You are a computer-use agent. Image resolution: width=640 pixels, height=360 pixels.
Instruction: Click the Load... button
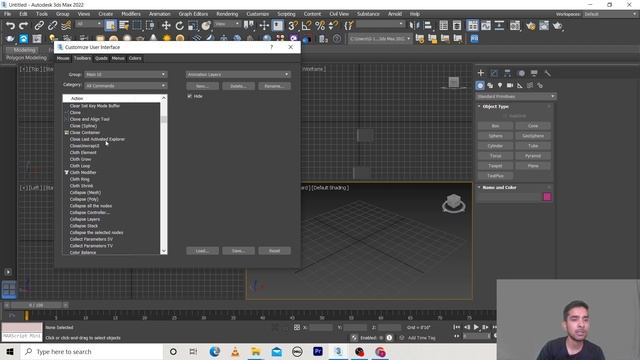[x=202, y=251]
